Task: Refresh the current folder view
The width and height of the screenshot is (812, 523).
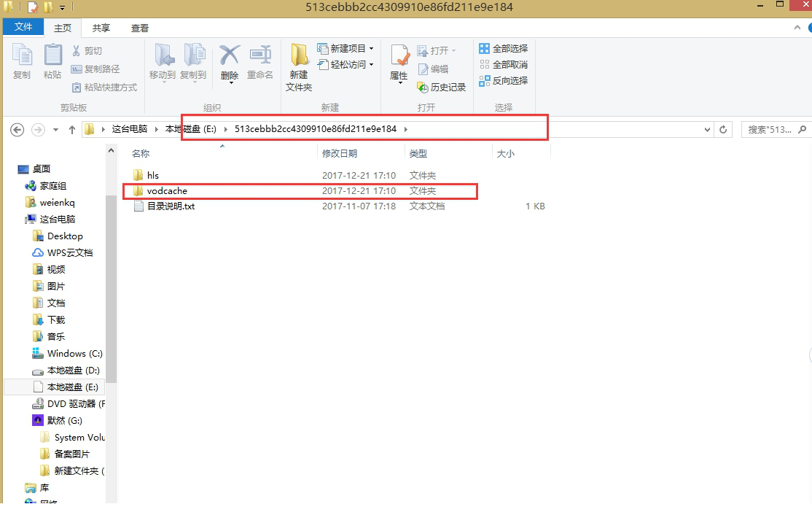Action: pos(723,129)
